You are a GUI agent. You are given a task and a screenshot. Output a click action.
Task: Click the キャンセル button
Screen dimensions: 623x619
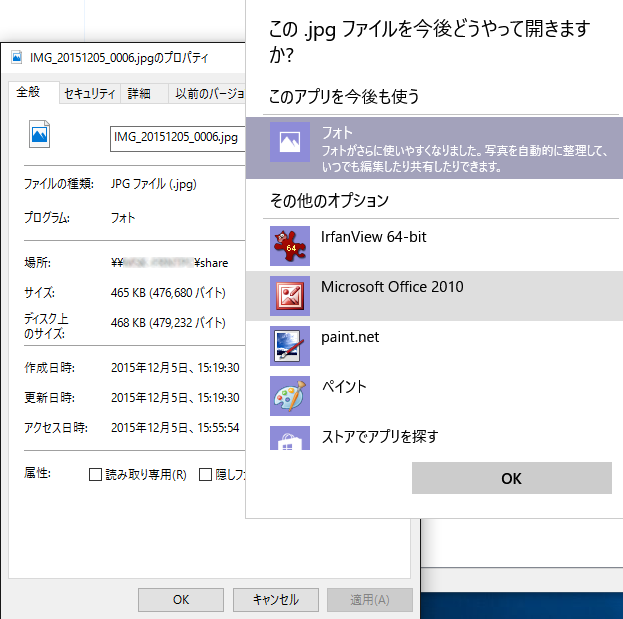pos(276,600)
